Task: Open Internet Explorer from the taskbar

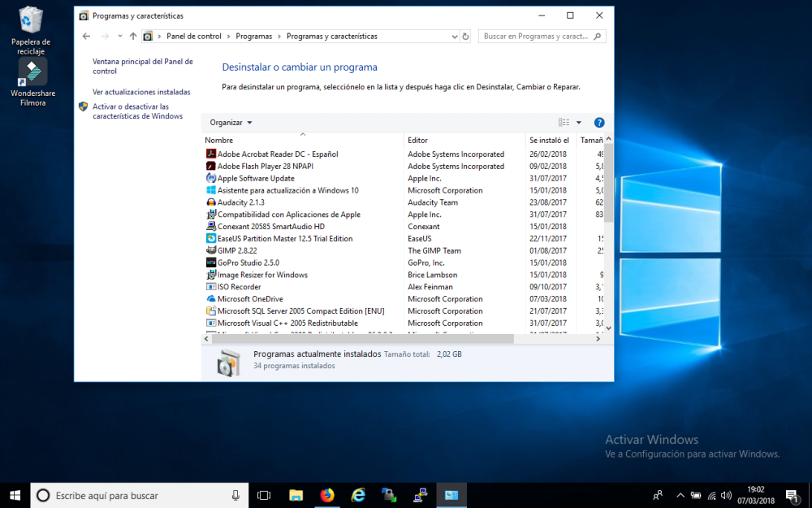Action: tap(358, 496)
